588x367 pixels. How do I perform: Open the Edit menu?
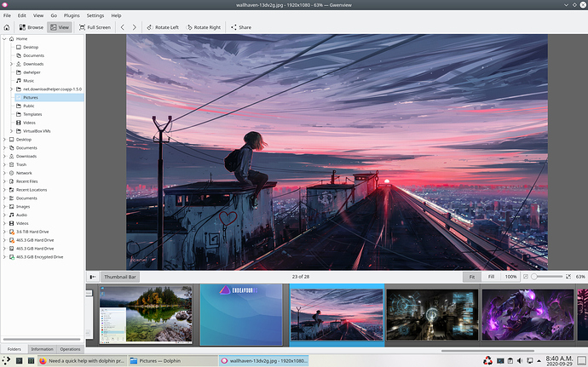coord(22,15)
